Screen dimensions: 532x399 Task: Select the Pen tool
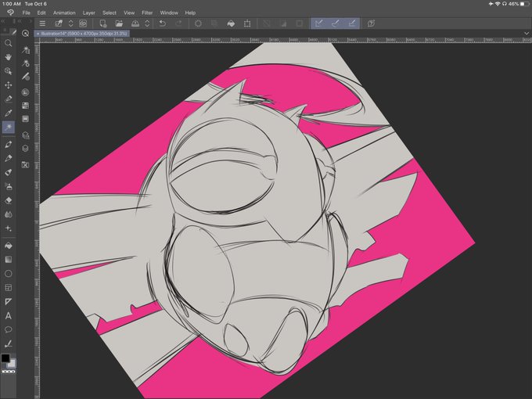[x=8, y=144]
